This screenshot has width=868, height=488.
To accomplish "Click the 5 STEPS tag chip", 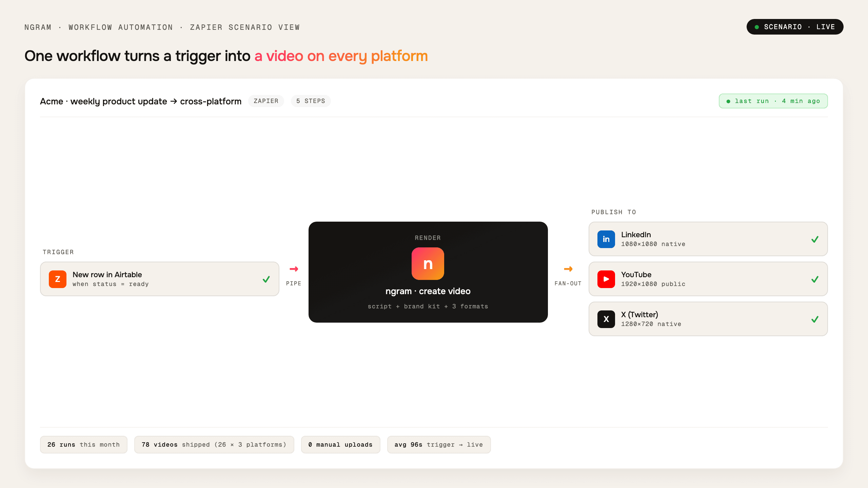I will pos(311,101).
